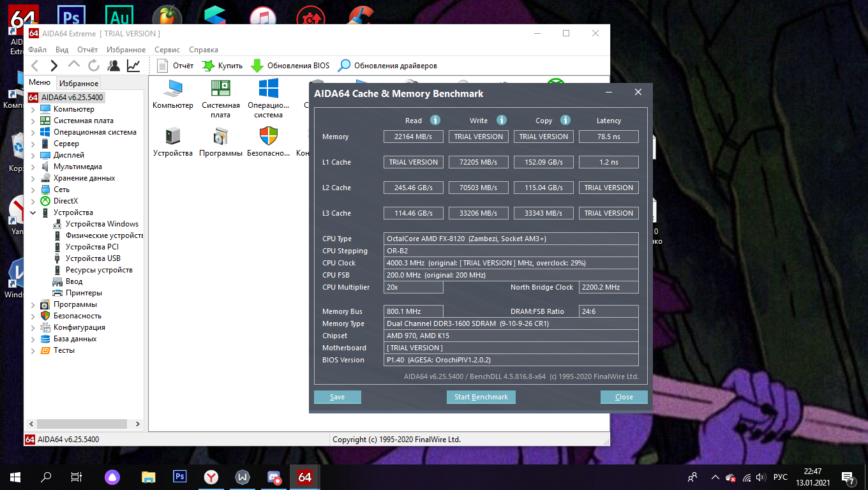This screenshot has width=868, height=490.
Task: Open the Программы icon in main pane
Action: coord(221,142)
